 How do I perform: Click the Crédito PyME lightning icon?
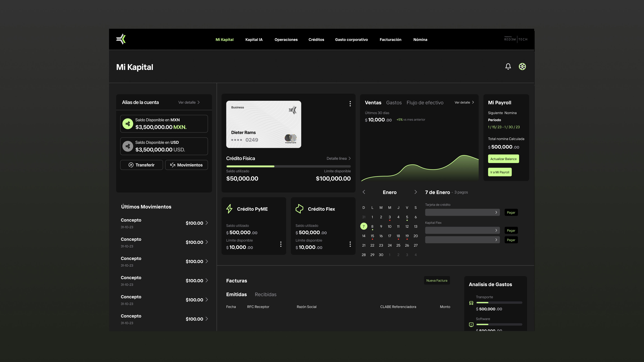(x=229, y=209)
